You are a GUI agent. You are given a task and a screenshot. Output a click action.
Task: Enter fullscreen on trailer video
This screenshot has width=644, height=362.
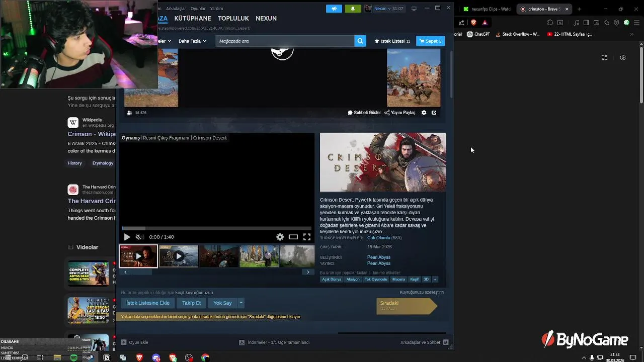click(306, 237)
